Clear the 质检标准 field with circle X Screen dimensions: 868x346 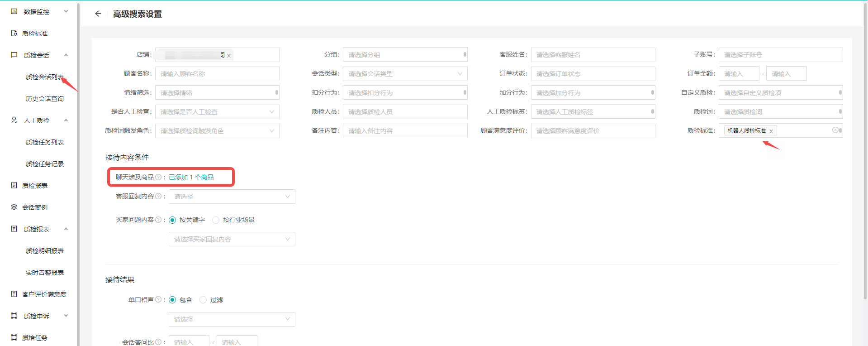click(835, 130)
